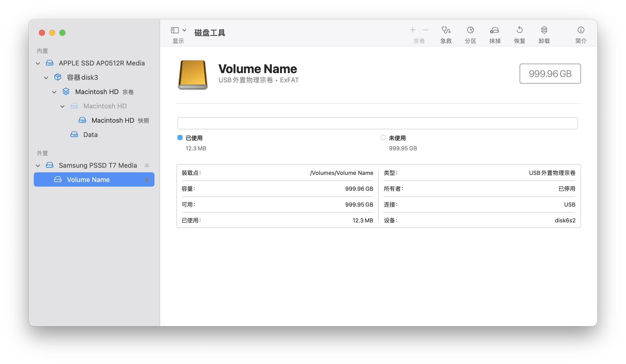
Task: Open the Info (简介) panel icon
Action: 581,30
